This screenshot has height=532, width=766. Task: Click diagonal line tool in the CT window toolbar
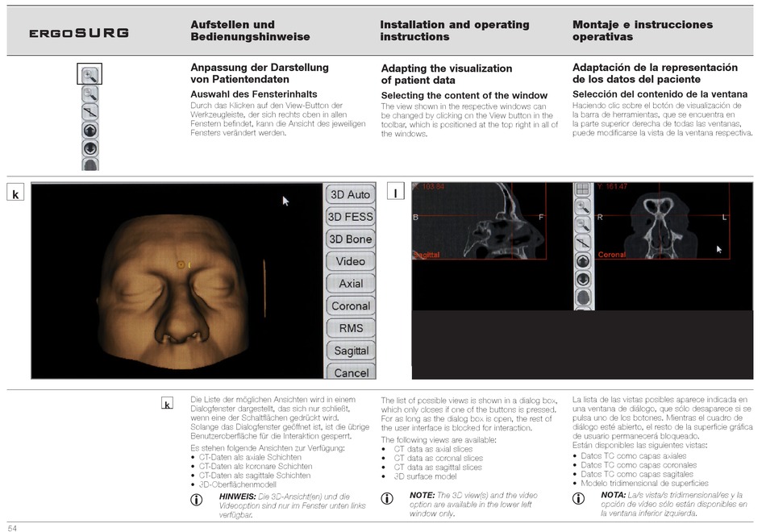(581, 243)
